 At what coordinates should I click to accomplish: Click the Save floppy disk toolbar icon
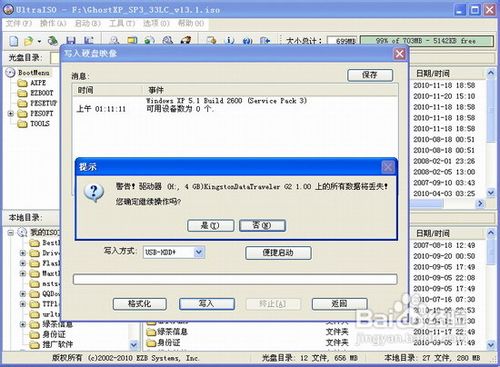(70, 41)
